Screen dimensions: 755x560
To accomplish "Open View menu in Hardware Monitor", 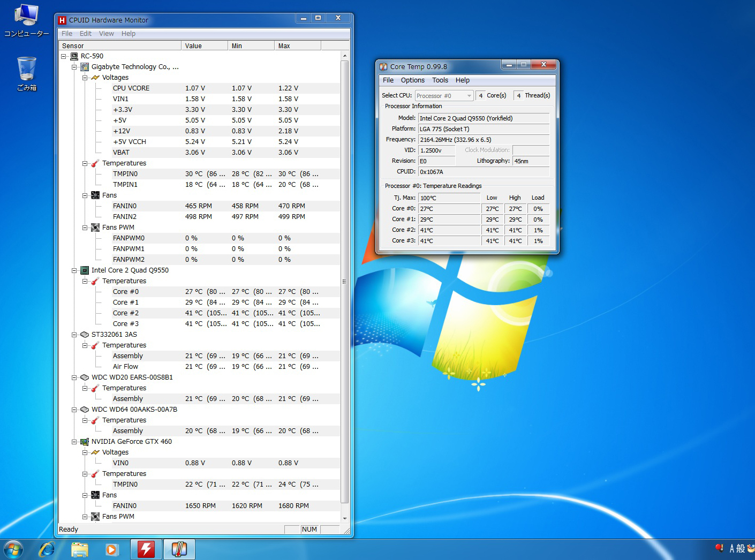I will (106, 34).
